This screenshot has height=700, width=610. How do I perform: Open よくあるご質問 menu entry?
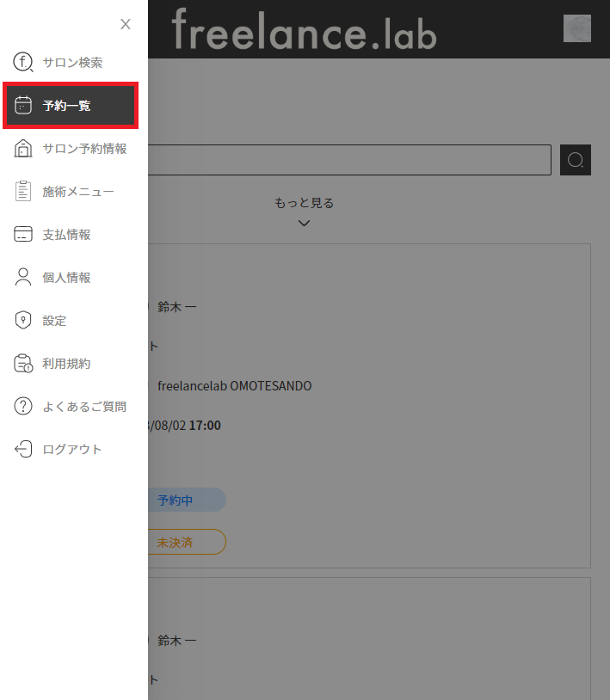[x=84, y=407]
